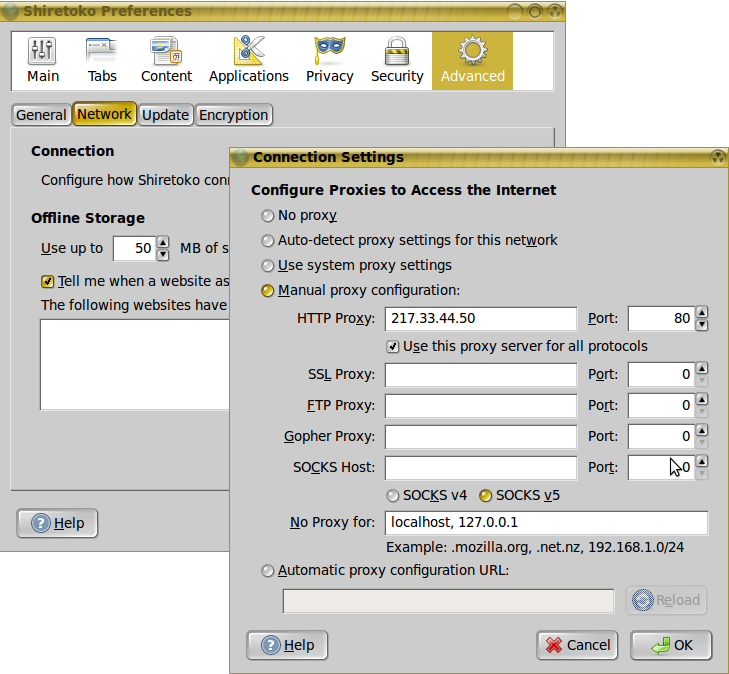Select the Advanced gear pane
729x674 pixels.
(x=472, y=60)
